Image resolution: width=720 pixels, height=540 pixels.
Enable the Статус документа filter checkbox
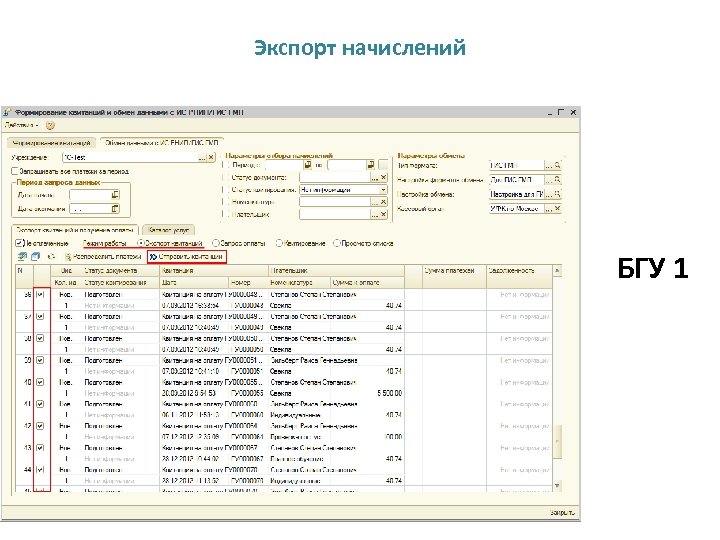[226, 177]
